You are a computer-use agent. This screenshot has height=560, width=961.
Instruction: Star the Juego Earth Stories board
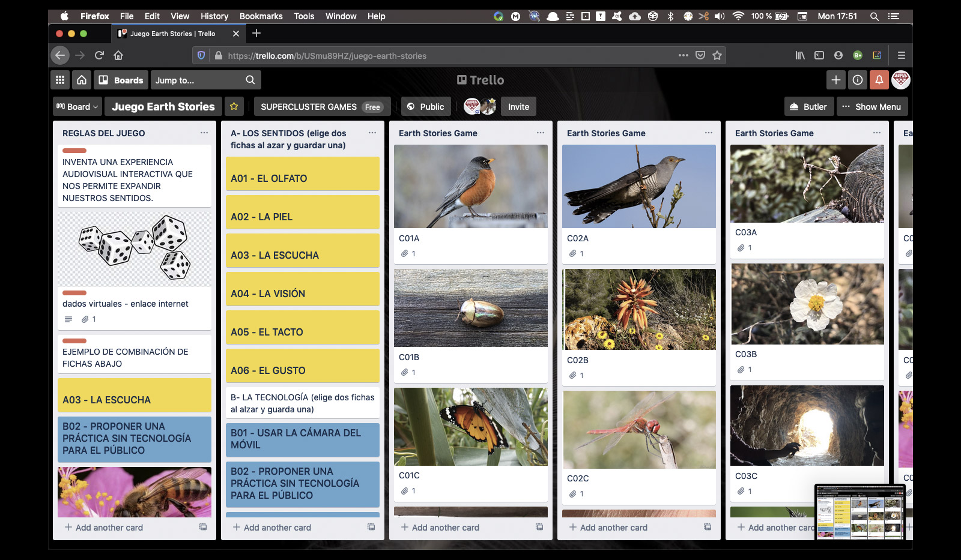click(234, 107)
